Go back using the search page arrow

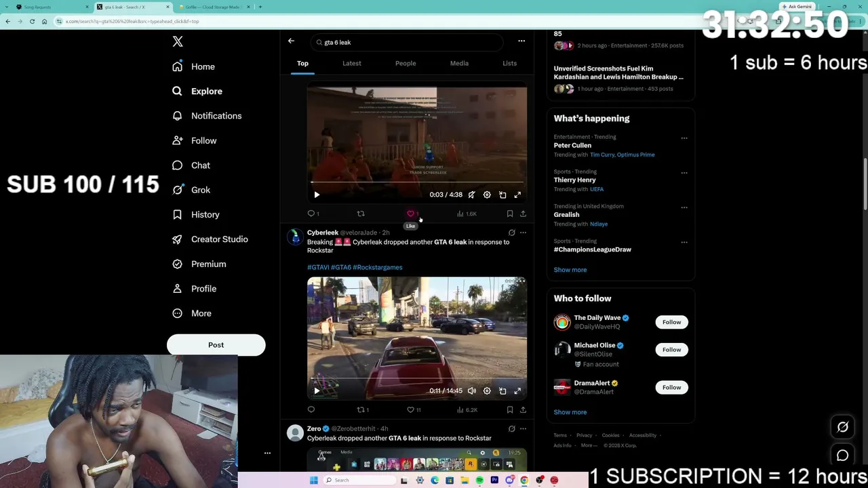tap(291, 41)
